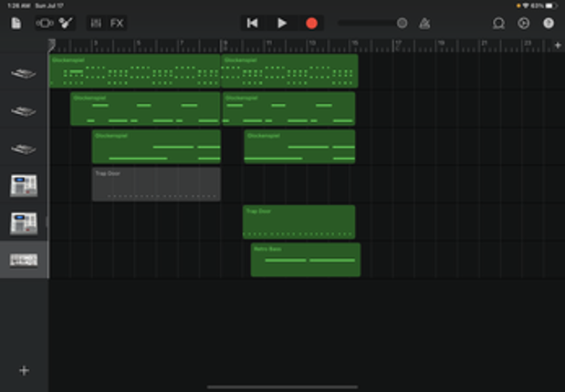Click bar 5 on the ruler
The width and height of the screenshot is (565, 392).
(139, 43)
